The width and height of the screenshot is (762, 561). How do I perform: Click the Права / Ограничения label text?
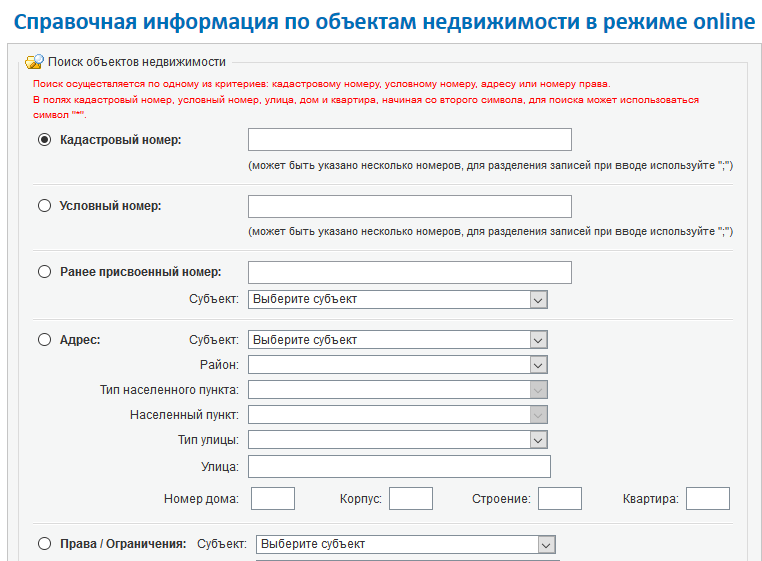(123, 544)
